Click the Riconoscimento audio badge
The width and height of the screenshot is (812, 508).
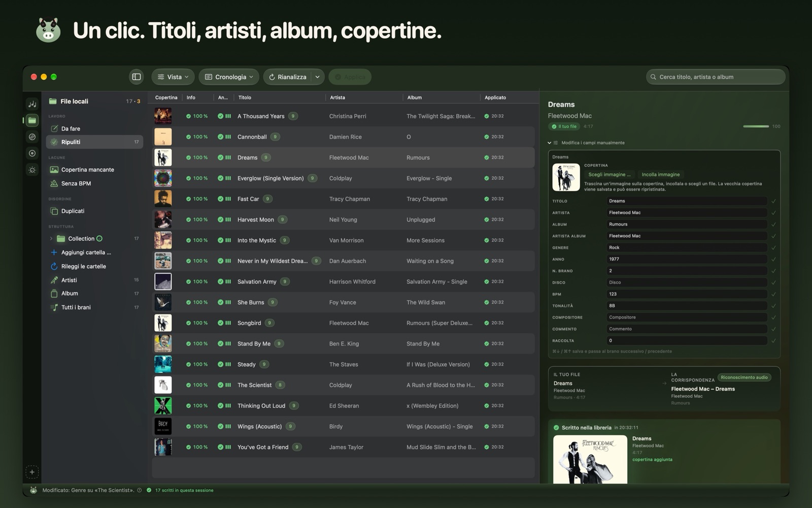[744, 377]
